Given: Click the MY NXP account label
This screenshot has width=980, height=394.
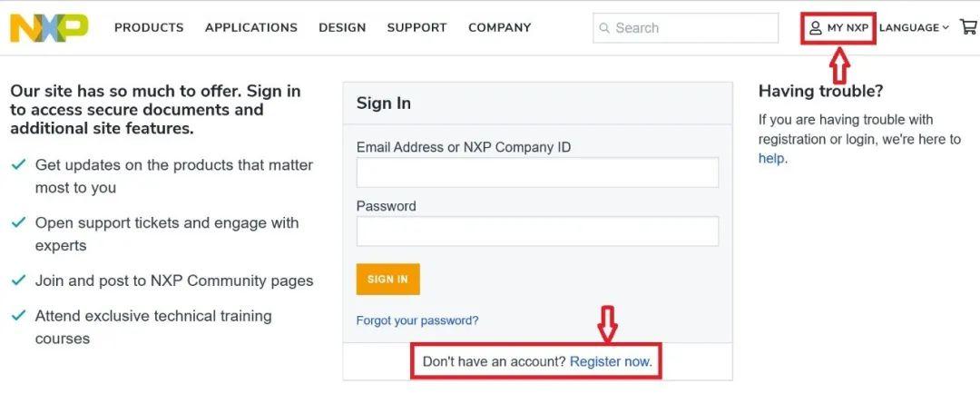Looking at the screenshot, I should (x=848, y=28).
